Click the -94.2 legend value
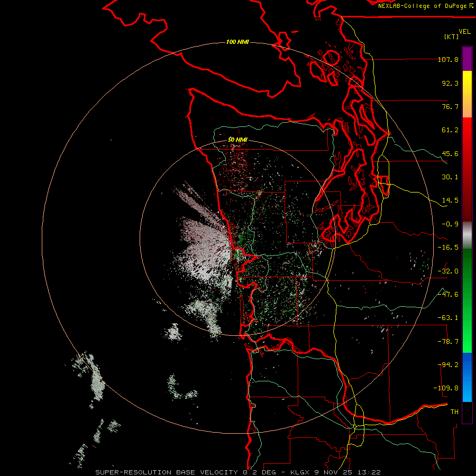 tap(448, 365)
